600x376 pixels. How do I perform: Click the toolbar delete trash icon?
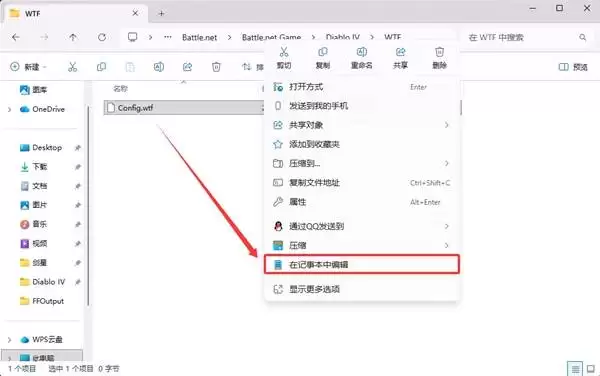(216, 67)
